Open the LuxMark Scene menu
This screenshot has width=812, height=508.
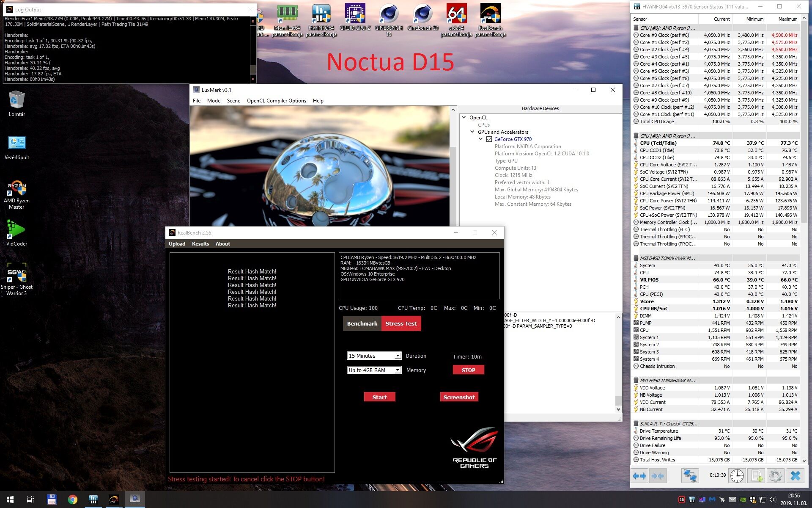233,101
